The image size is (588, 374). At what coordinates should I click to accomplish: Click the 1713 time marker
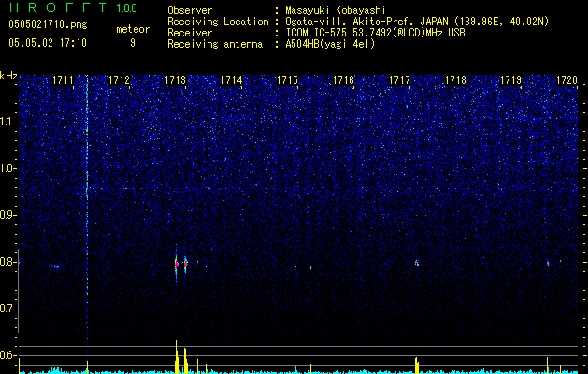click(175, 80)
